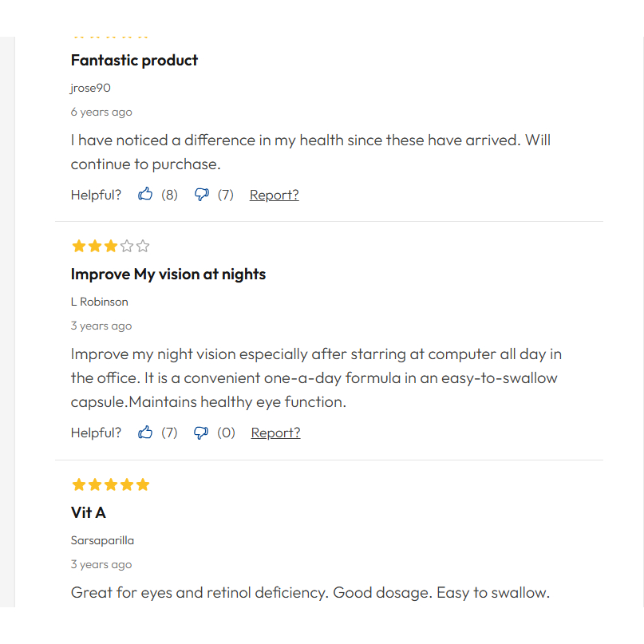The image size is (644, 644).
Task: Click thumbs-down icon on the Fantastic product review
Action: (202, 195)
